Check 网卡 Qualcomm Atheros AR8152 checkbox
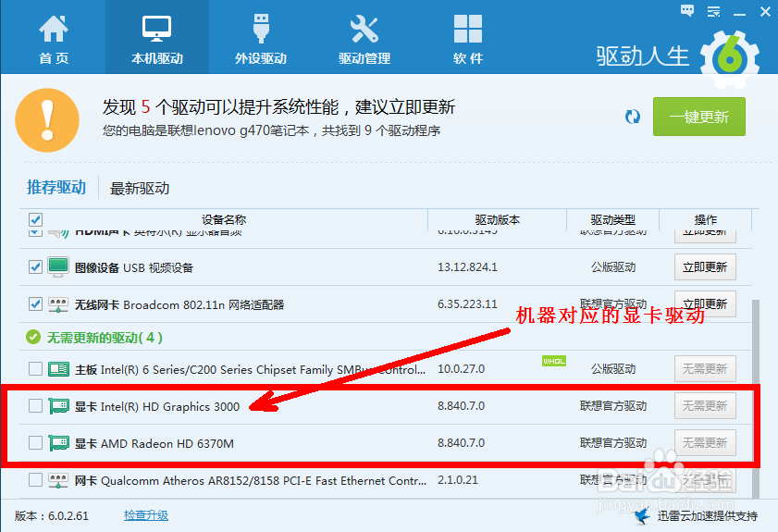Image resolution: width=778 pixels, height=532 pixels. pos(35,480)
